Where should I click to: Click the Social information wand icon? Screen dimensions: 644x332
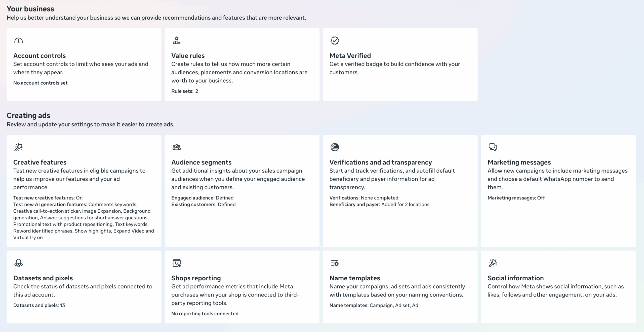pyautogui.click(x=493, y=263)
